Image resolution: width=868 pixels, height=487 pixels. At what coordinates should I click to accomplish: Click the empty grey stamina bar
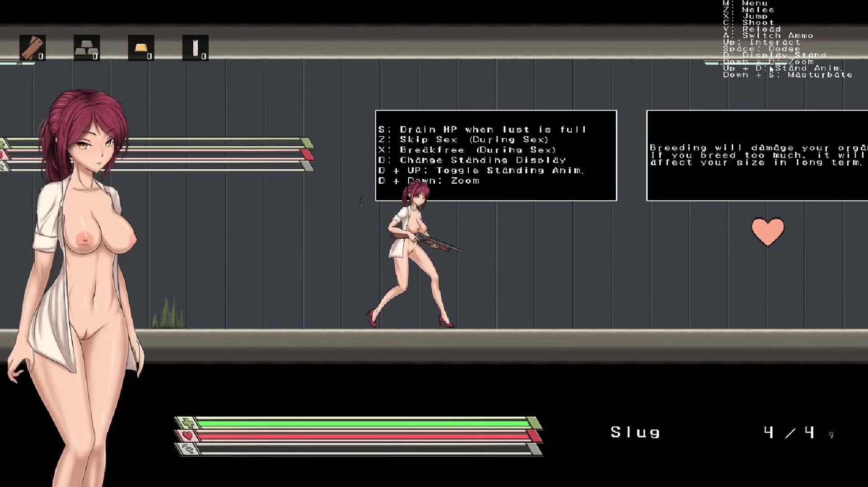click(361, 449)
